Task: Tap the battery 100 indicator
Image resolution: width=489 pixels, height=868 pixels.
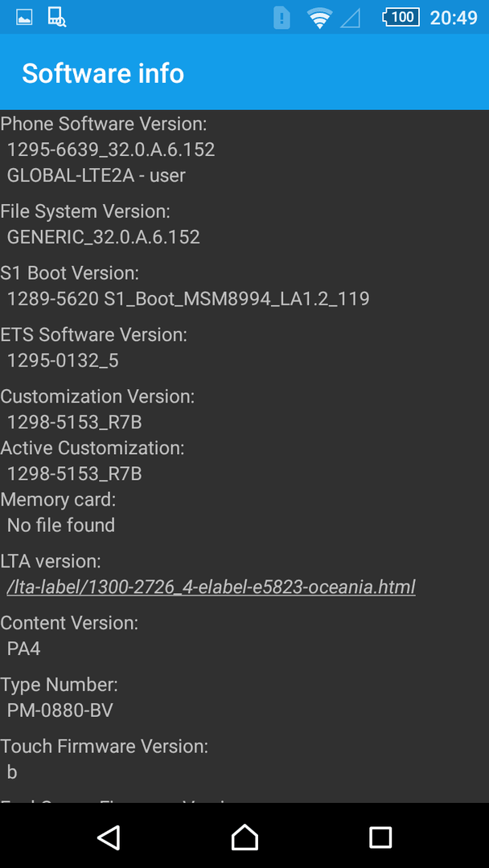Action: click(x=401, y=17)
